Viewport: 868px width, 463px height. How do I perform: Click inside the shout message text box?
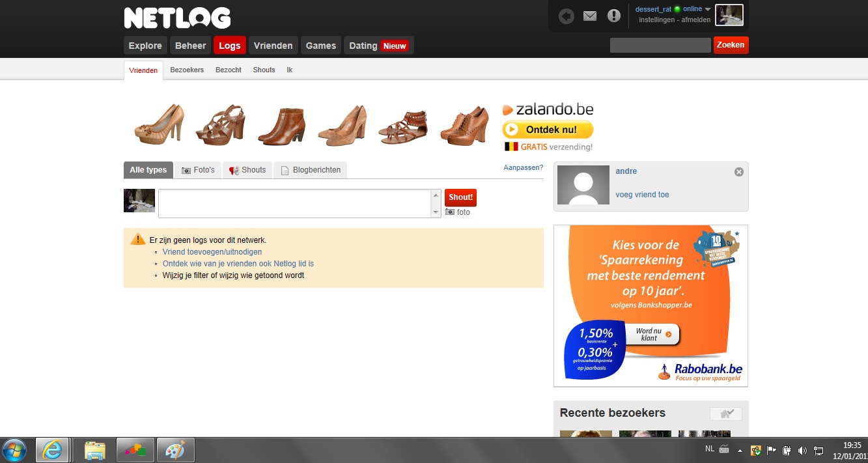294,203
